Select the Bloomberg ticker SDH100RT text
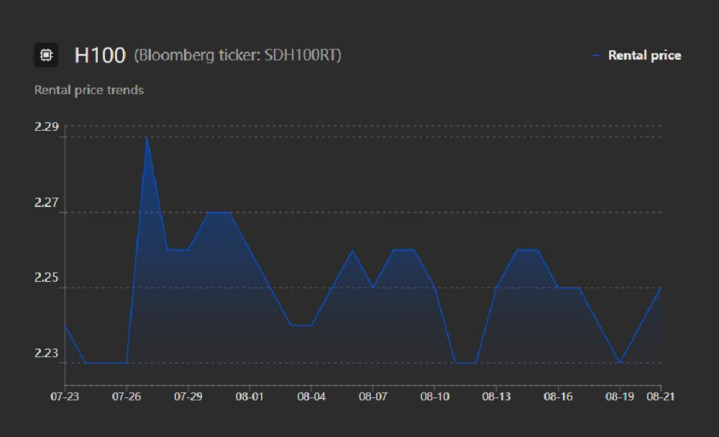 point(237,55)
